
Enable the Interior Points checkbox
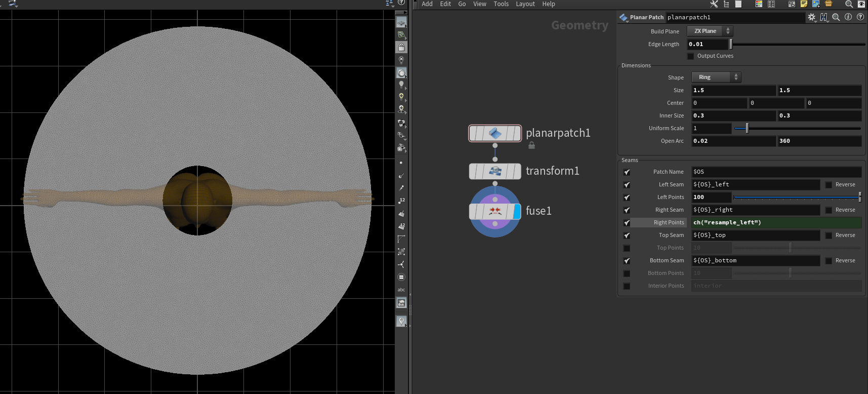(627, 286)
